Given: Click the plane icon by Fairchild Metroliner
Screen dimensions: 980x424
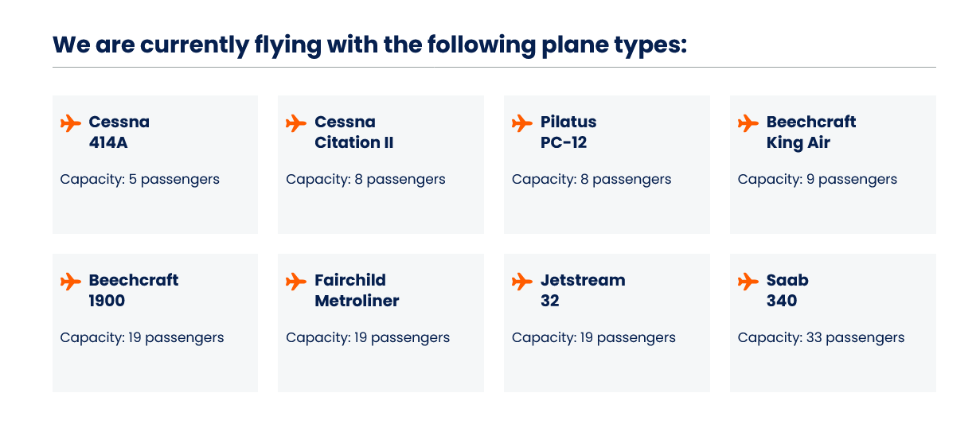Looking at the screenshot, I should 296,282.
